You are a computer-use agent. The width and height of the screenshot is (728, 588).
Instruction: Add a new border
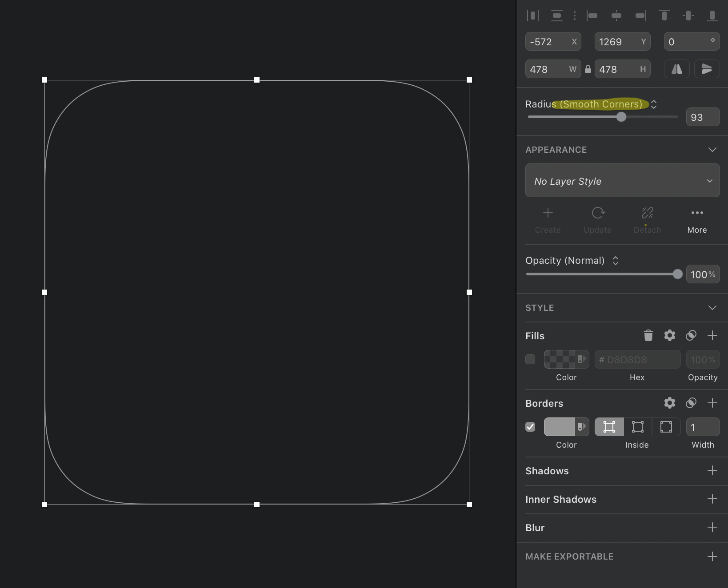pyautogui.click(x=712, y=403)
